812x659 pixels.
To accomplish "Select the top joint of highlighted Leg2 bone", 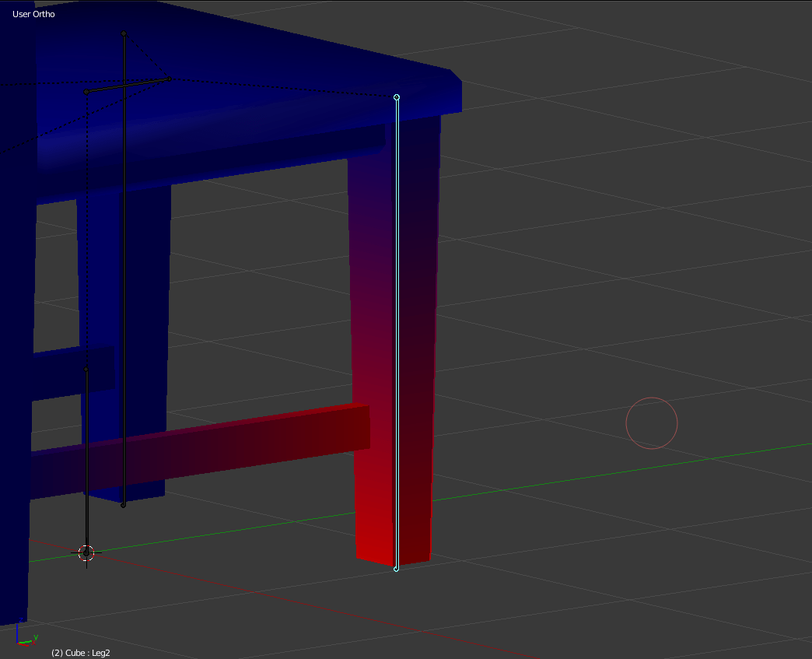I will tap(397, 97).
